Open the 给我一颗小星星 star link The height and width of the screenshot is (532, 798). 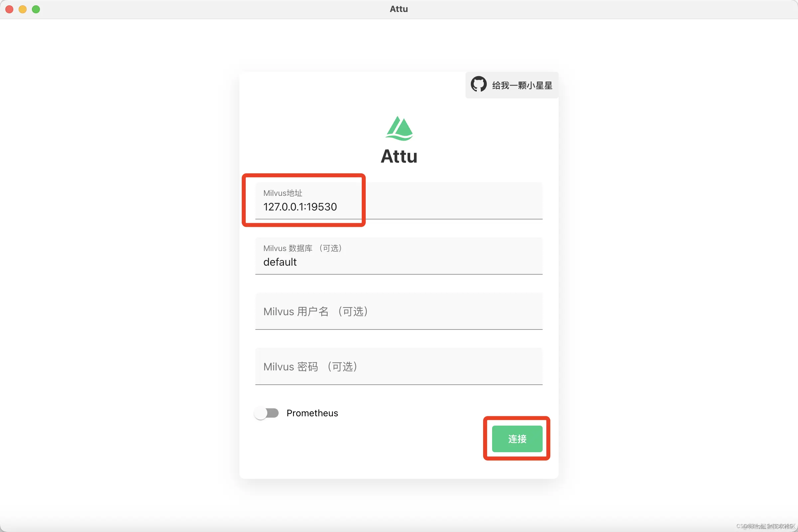pyautogui.click(x=522, y=85)
